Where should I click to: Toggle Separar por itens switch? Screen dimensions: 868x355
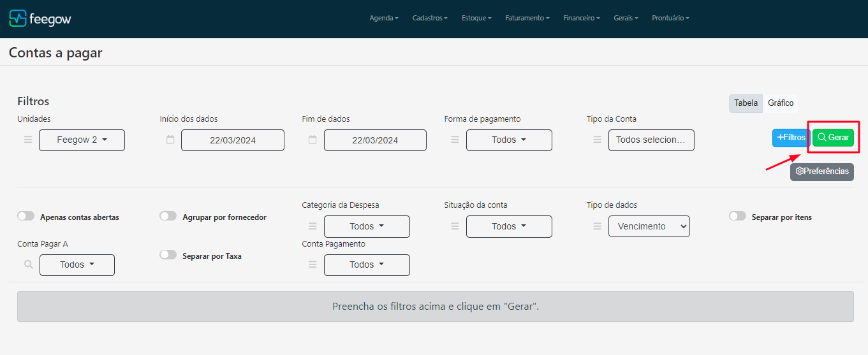point(737,216)
